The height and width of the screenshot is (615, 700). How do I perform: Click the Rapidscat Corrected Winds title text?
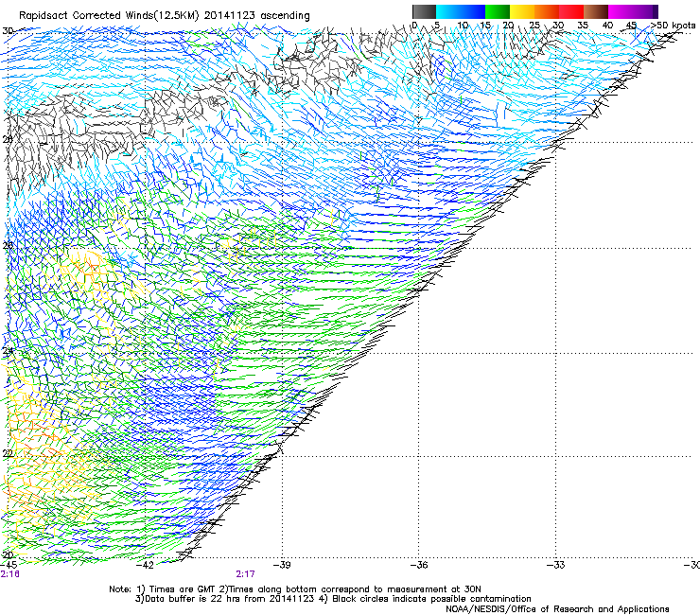pos(165,16)
